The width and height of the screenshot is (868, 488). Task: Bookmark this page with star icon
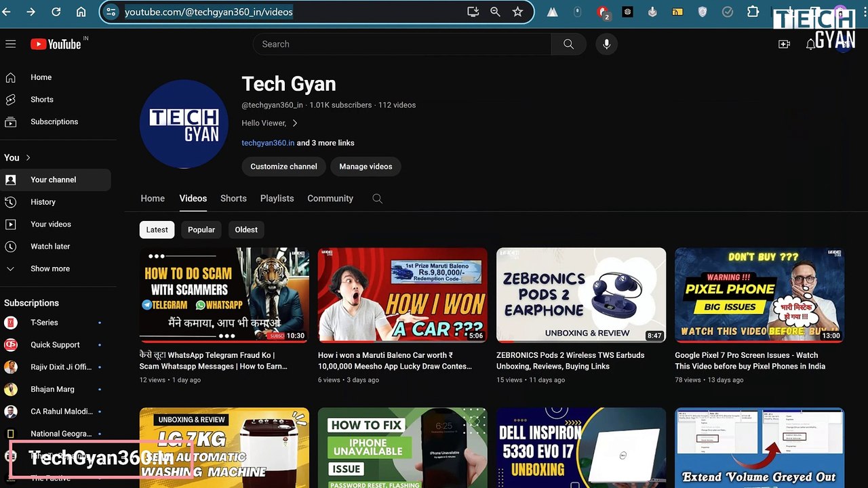point(517,12)
